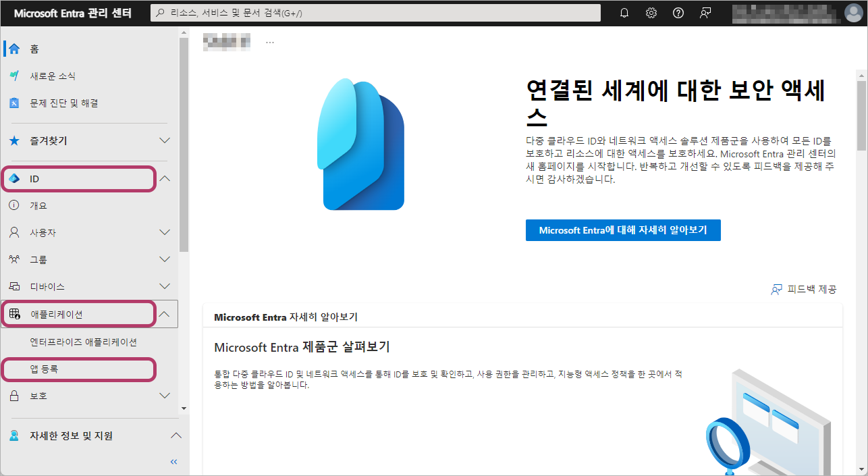Viewport: 868px width, 476px height.
Task: Collapse the ID section chevron
Action: 165,179
